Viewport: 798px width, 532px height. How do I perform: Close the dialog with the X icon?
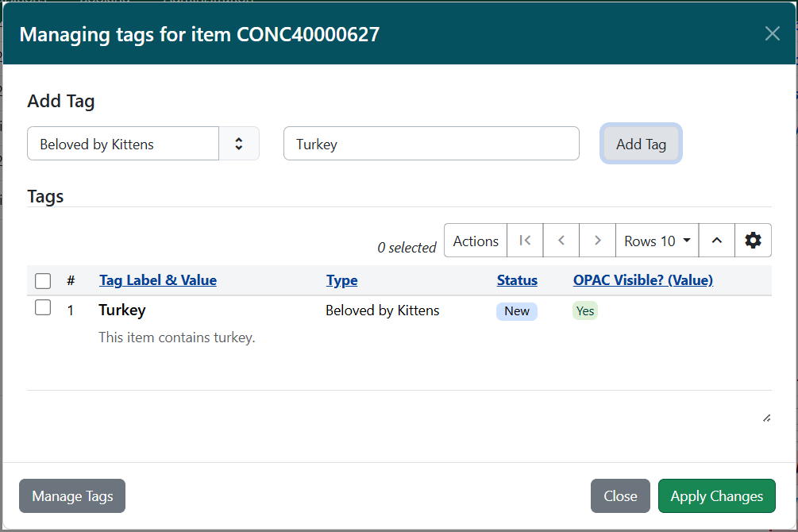pos(771,33)
